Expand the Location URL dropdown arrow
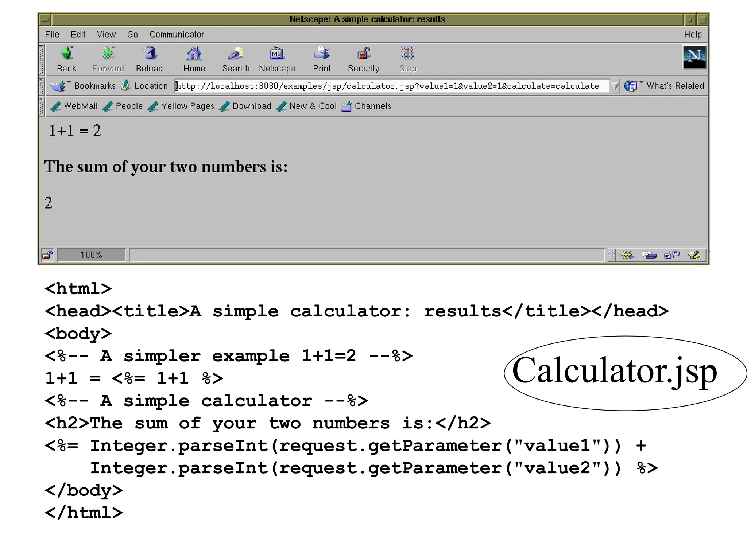The height and width of the screenshot is (560, 747). point(615,86)
